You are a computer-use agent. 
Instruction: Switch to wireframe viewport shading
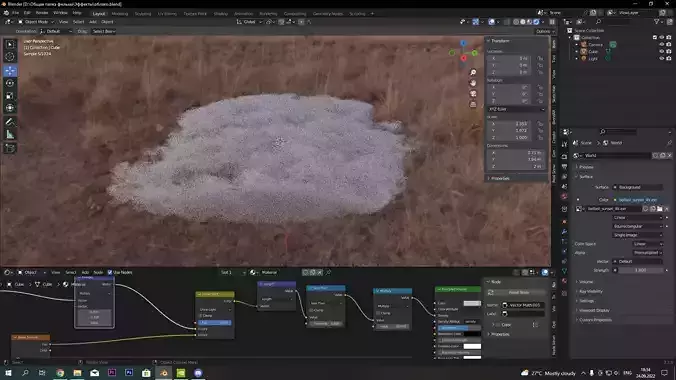(516, 22)
